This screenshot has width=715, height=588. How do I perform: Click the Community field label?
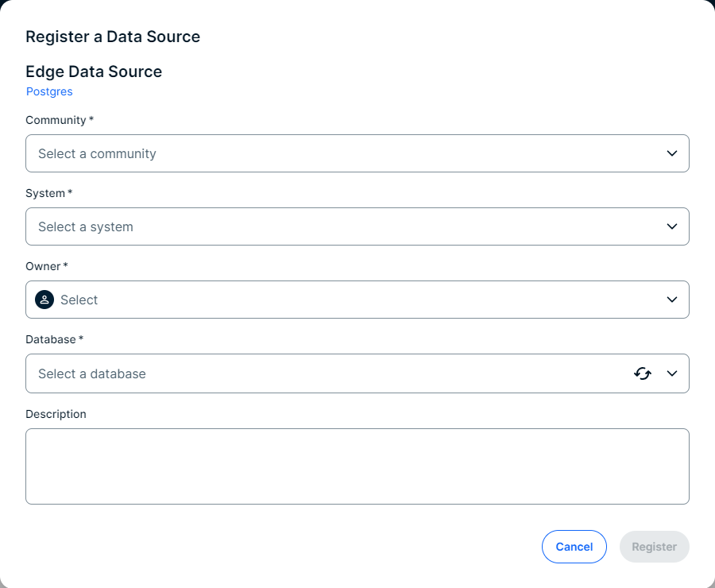click(x=56, y=120)
